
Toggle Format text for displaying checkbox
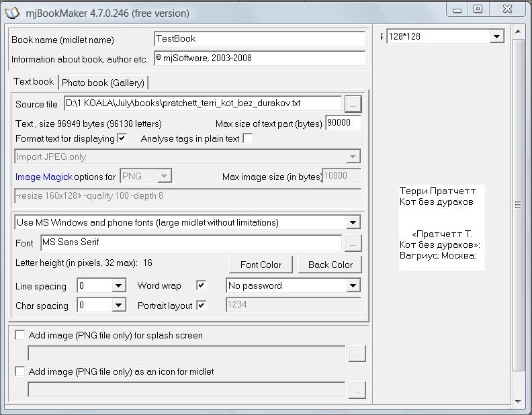coord(122,138)
